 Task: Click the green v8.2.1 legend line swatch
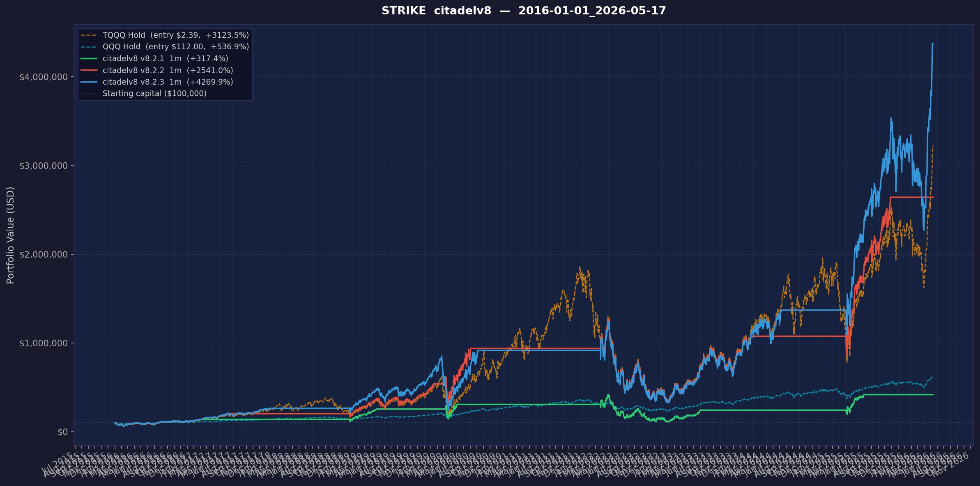click(x=89, y=59)
